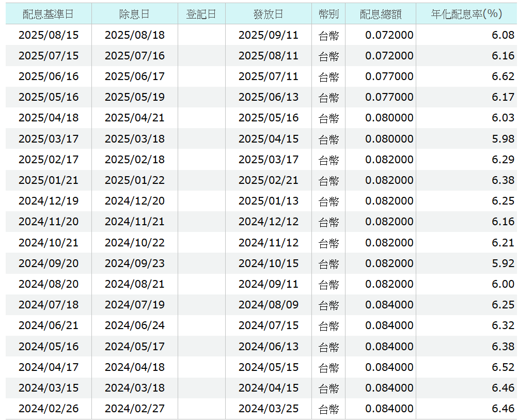Image resolution: width=518 pixels, height=420 pixels.
Task: Select payment date 2025/09/11
Action: tap(269, 35)
